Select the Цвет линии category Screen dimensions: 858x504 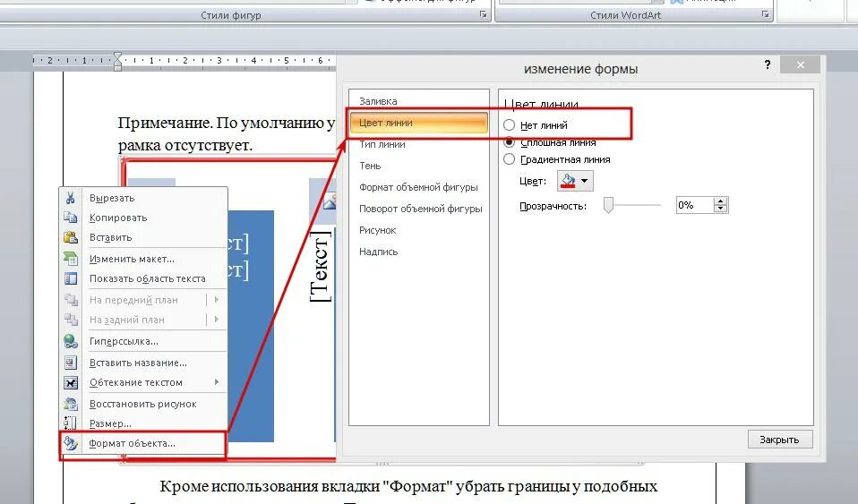coord(418,123)
